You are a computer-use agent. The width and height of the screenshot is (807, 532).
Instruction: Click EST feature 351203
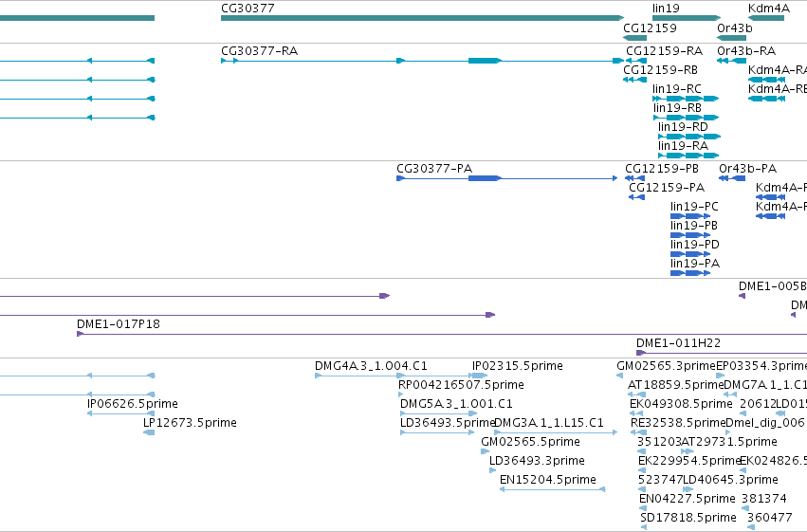[x=641, y=451]
